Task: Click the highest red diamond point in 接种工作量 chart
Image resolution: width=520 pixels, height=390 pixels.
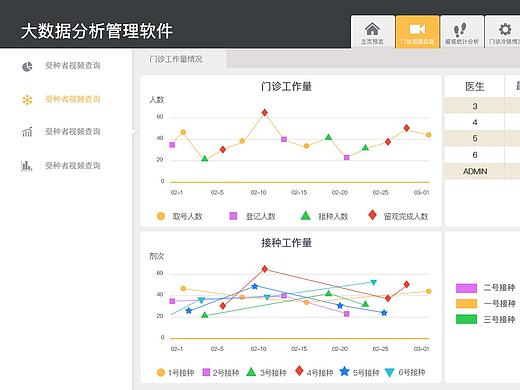Action: pos(265,269)
